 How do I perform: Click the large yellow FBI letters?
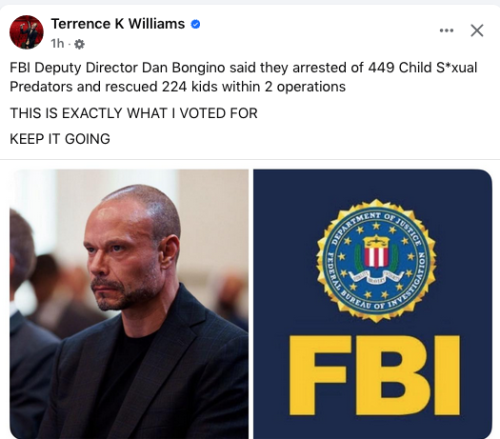coord(375,375)
